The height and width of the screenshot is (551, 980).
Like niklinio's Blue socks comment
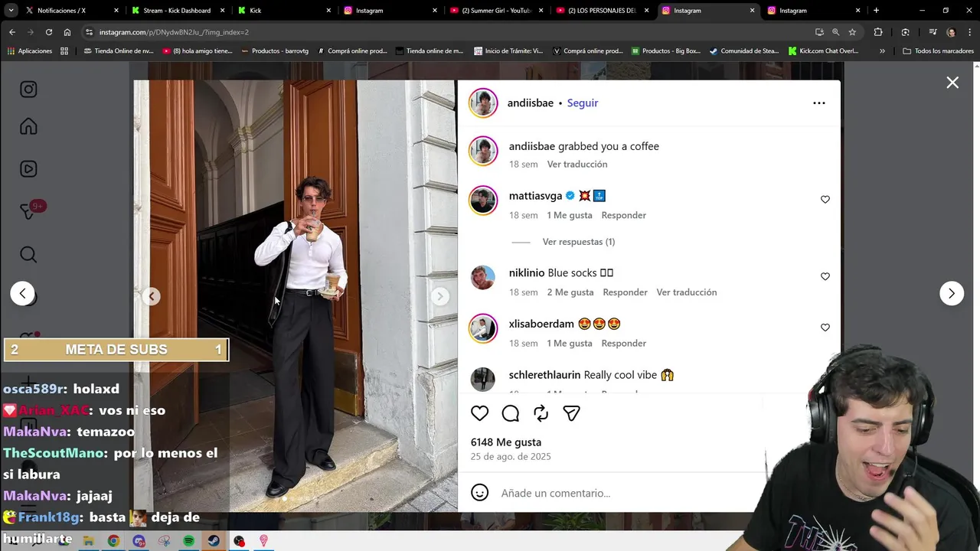[825, 276]
